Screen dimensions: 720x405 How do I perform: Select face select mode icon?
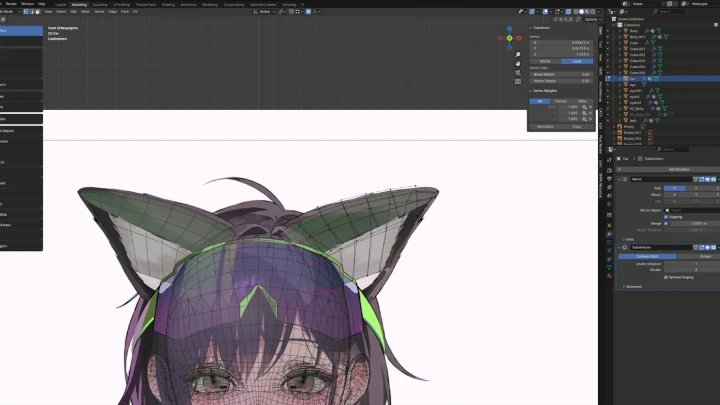click(38, 11)
